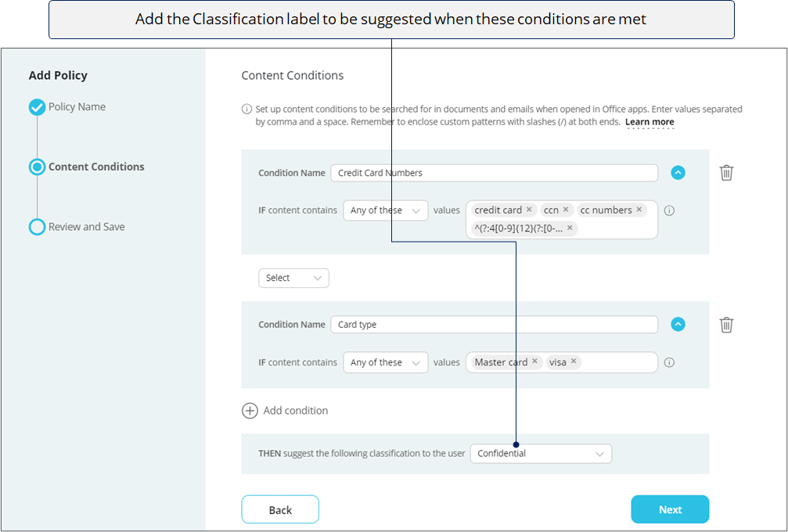788x532 pixels.
Task: Collapse the Credit Card Numbers condition panel
Action: pyautogui.click(x=678, y=173)
